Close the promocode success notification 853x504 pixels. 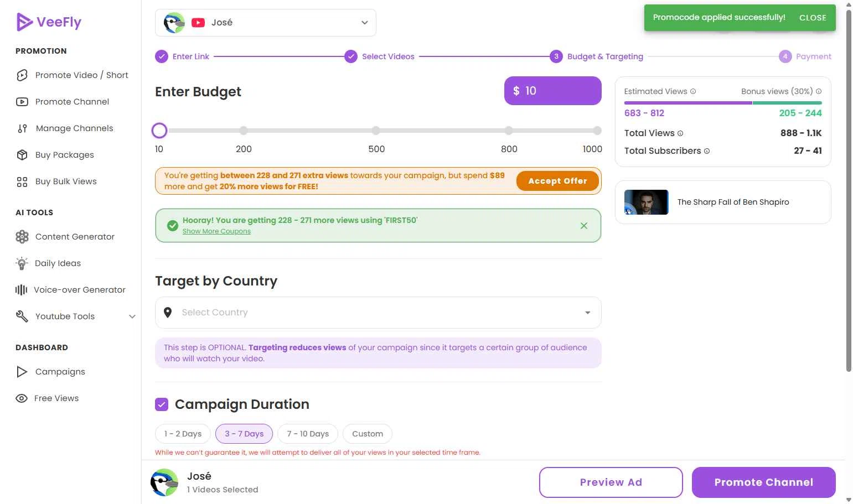(813, 18)
